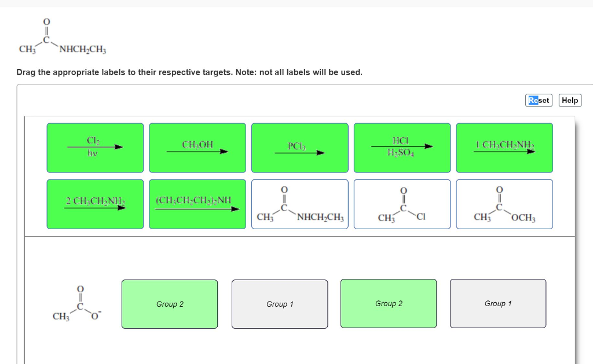The height and width of the screenshot is (364, 593).
Task: Select the methyl ester OCH3 structure label
Action: (504, 204)
